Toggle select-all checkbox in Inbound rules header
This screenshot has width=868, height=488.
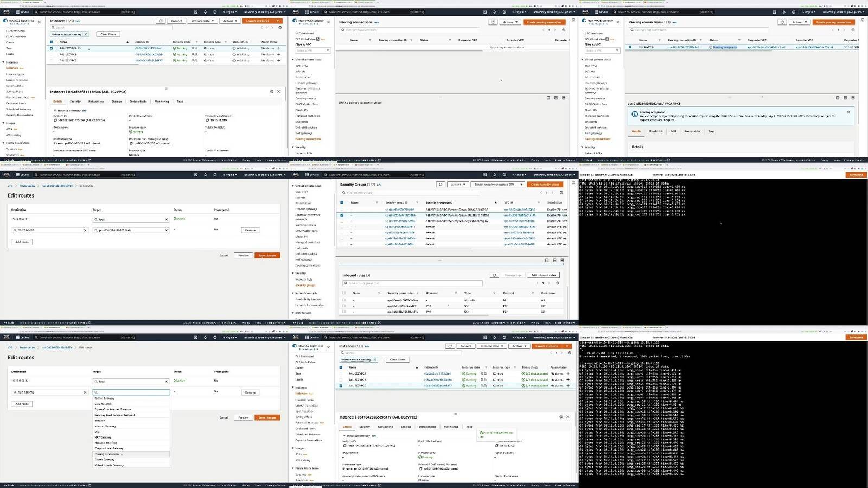point(343,293)
